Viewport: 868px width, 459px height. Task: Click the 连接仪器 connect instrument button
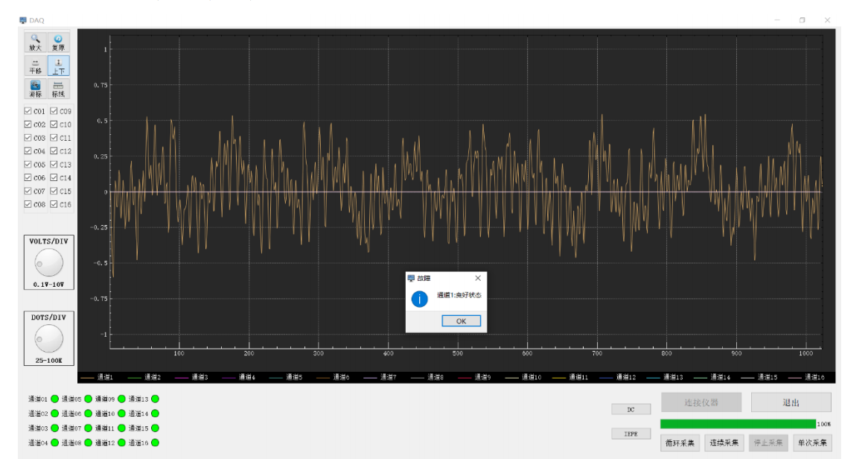pos(701,402)
